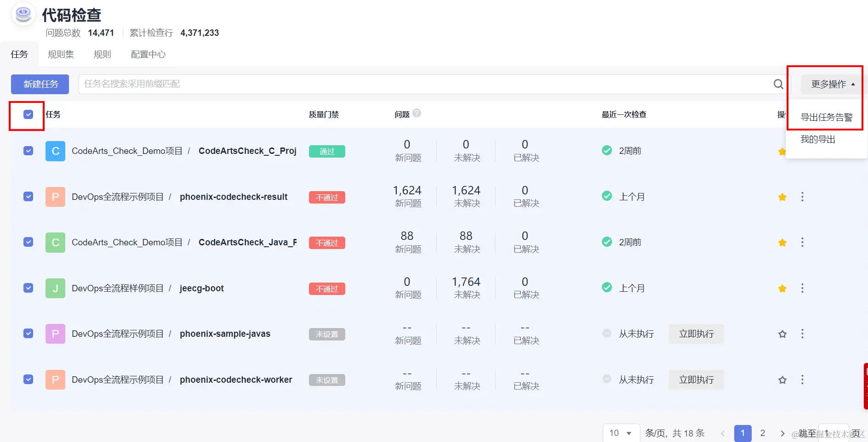Viewport: 868px width, 442px height.
Task: Favorite the phoenix-sample-javas task star
Action: click(782, 334)
